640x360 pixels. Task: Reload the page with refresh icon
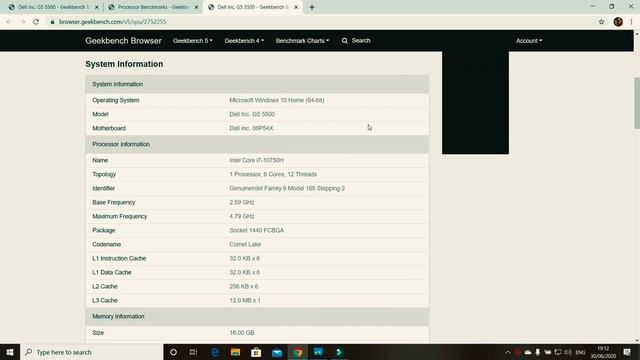click(x=36, y=22)
